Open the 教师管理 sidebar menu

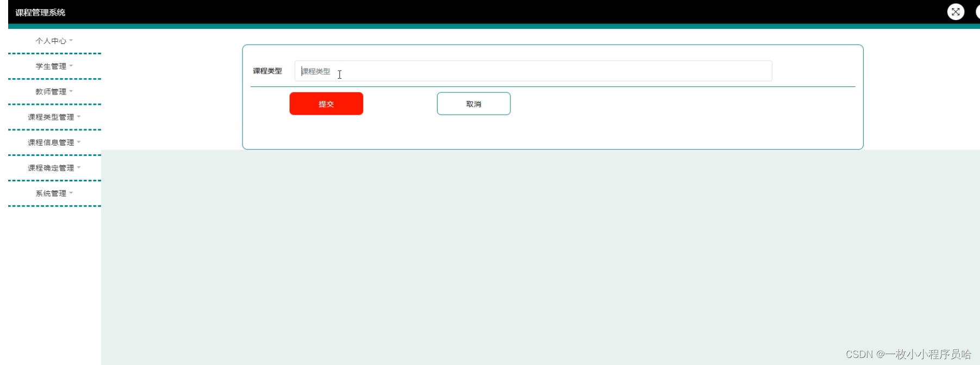(54, 92)
